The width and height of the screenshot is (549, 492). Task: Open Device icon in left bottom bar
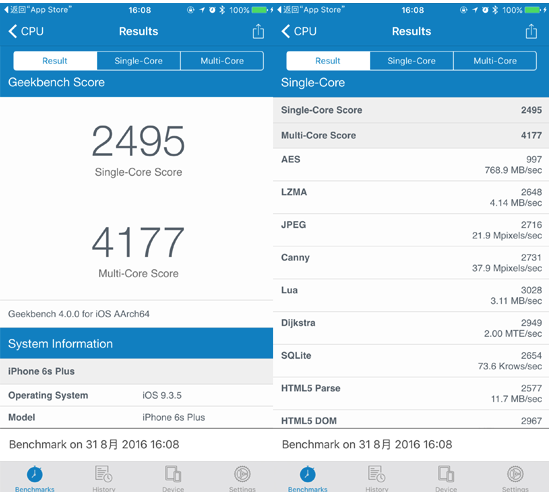[173, 474]
